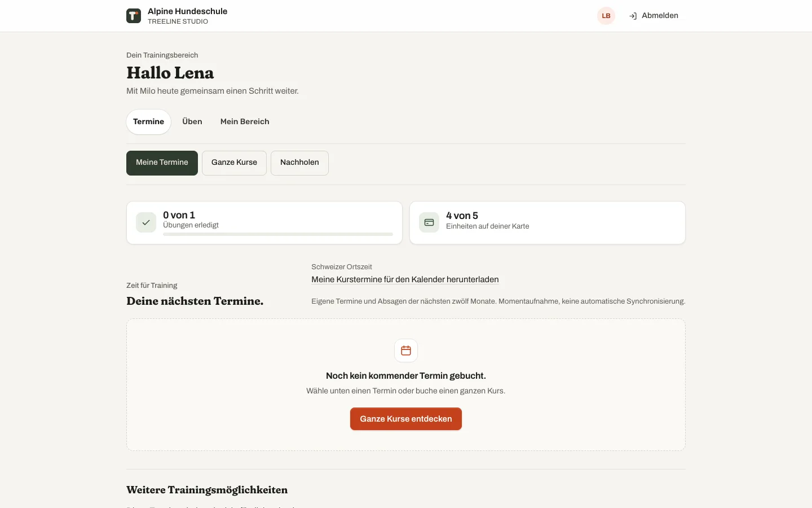The height and width of the screenshot is (508, 812).
Task: Download Kurstermine für den Kalender link
Action: (x=405, y=279)
